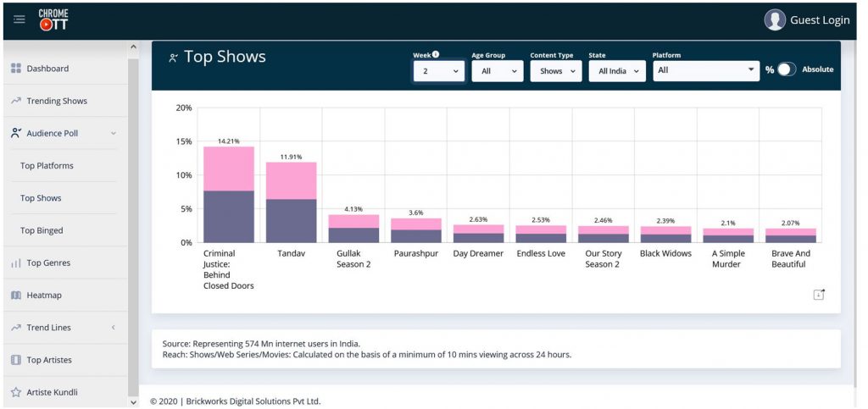Open the Platform dropdown
868x409 pixels.
coord(705,70)
